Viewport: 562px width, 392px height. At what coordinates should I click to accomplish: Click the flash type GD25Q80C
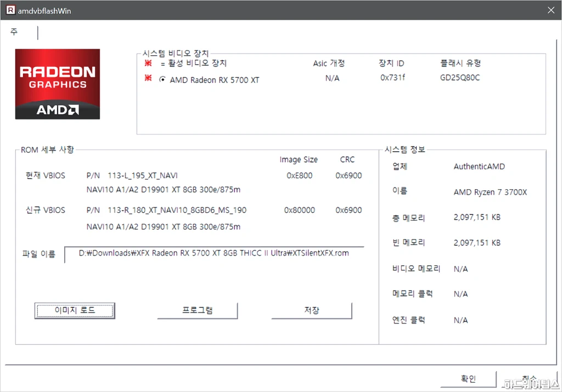[x=460, y=78]
